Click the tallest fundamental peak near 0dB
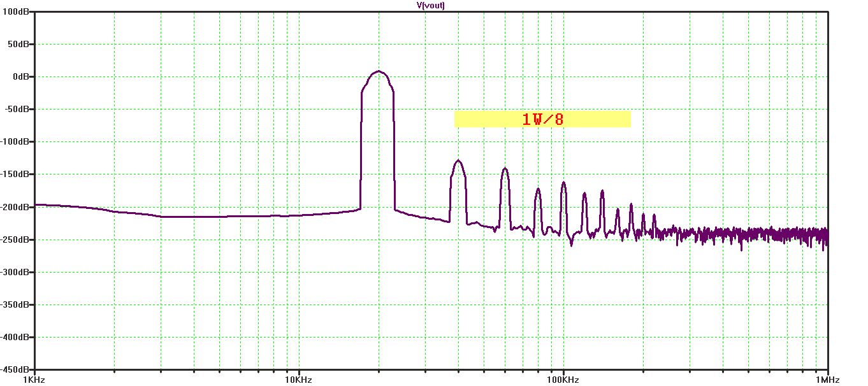 (379, 71)
